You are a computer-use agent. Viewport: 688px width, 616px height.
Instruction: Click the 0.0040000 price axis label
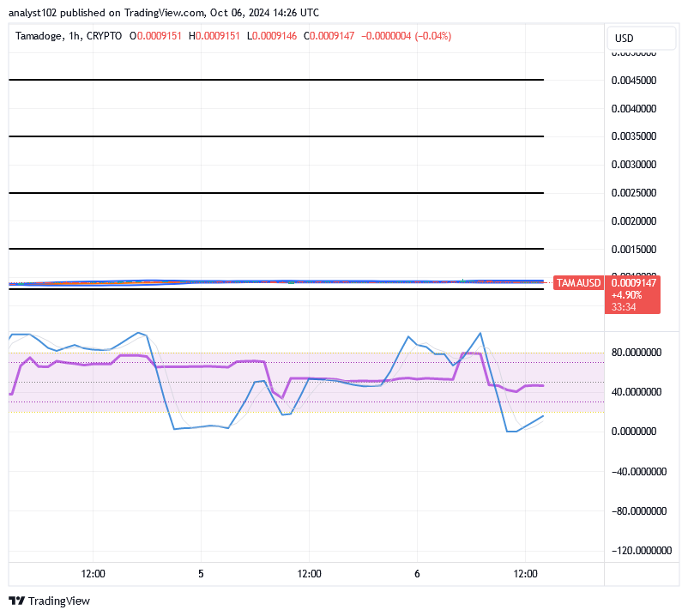coord(634,108)
